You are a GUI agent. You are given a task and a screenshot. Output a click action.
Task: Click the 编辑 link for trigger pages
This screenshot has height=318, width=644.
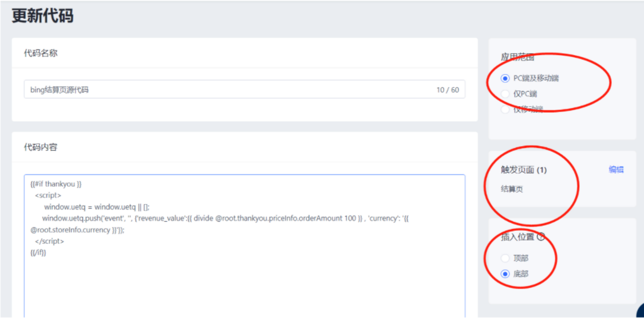[616, 170]
